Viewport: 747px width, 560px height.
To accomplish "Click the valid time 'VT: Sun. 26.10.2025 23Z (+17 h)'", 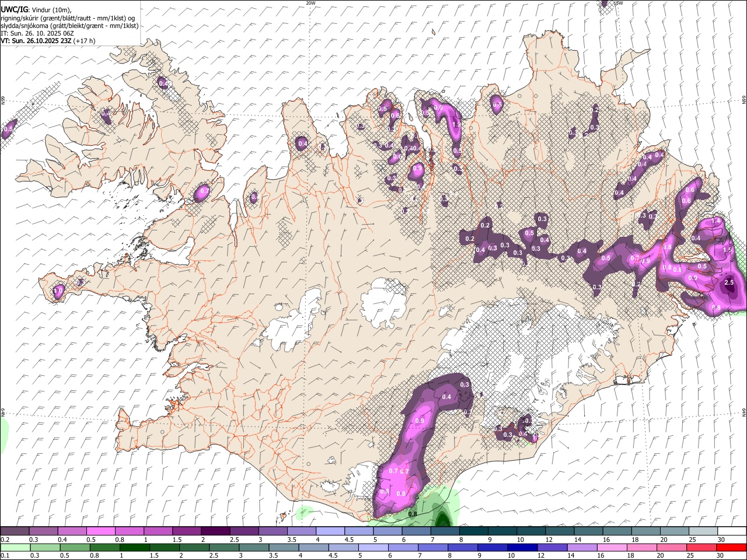I will [x=48, y=41].
